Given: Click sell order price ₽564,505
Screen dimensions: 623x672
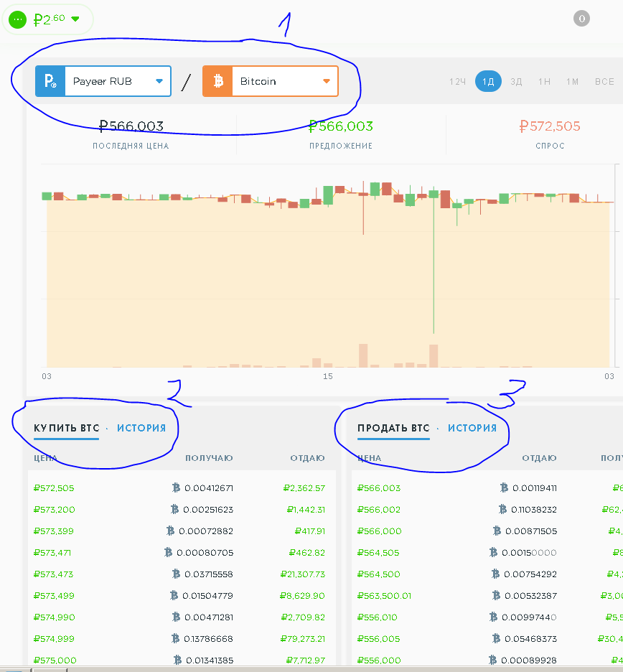Looking at the screenshot, I should click(378, 552).
